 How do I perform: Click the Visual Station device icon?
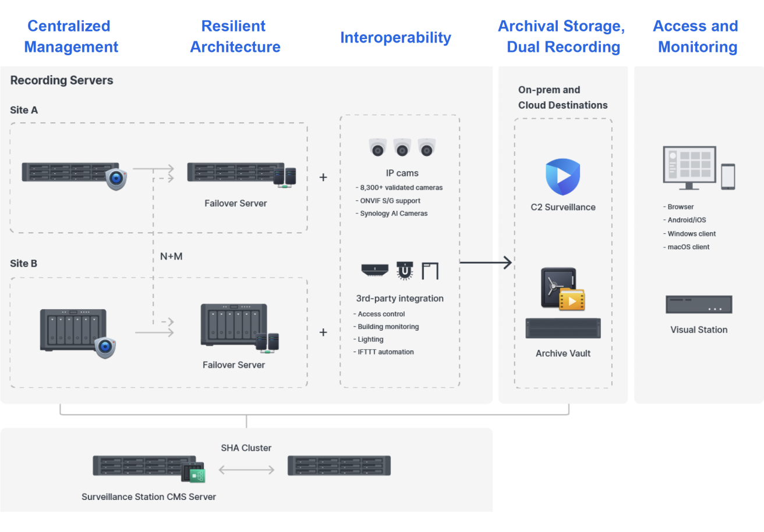tap(699, 304)
